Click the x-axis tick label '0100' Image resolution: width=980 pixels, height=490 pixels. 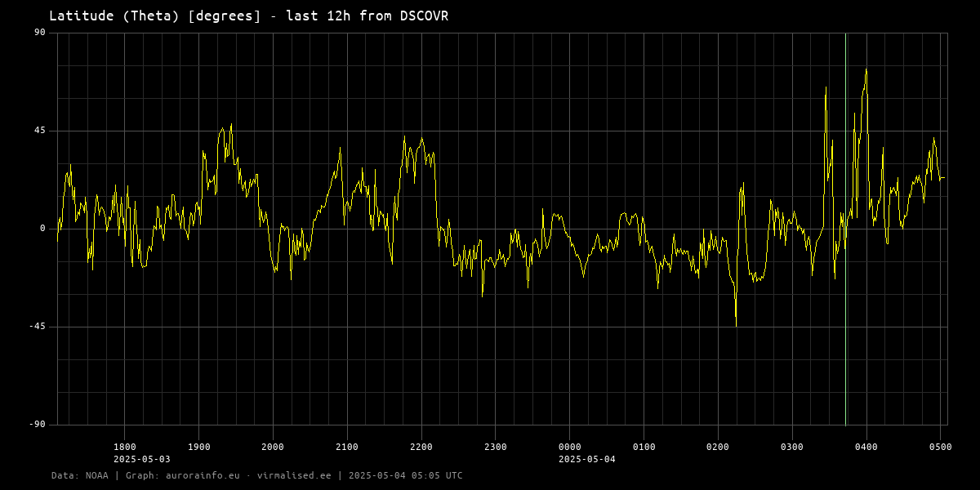(x=644, y=447)
